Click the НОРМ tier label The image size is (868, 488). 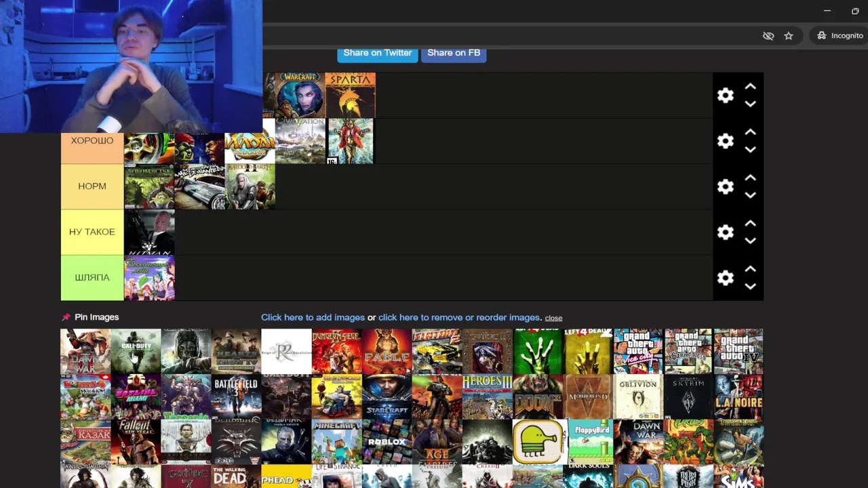pos(92,186)
